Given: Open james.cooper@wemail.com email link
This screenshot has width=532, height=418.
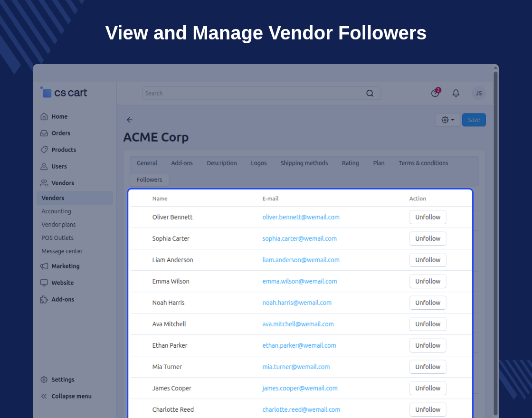Looking at the screenshot, I should pos(300,388).
